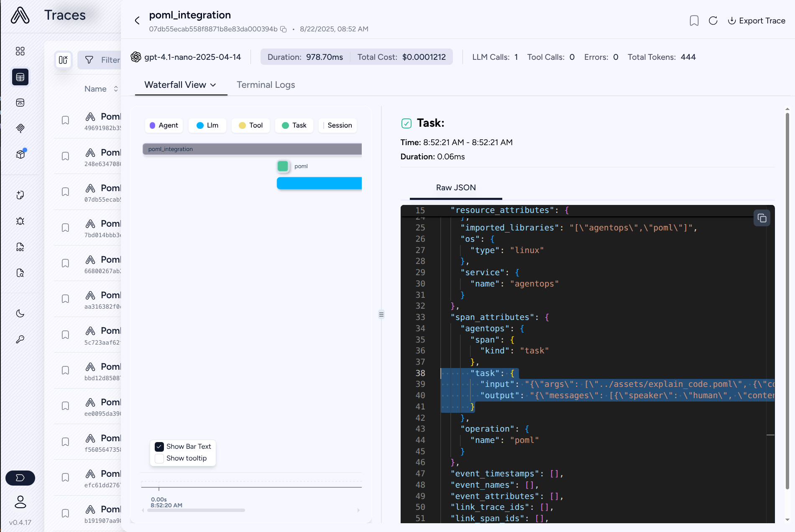Toggle dark mode moon icon

click(20, 314)
